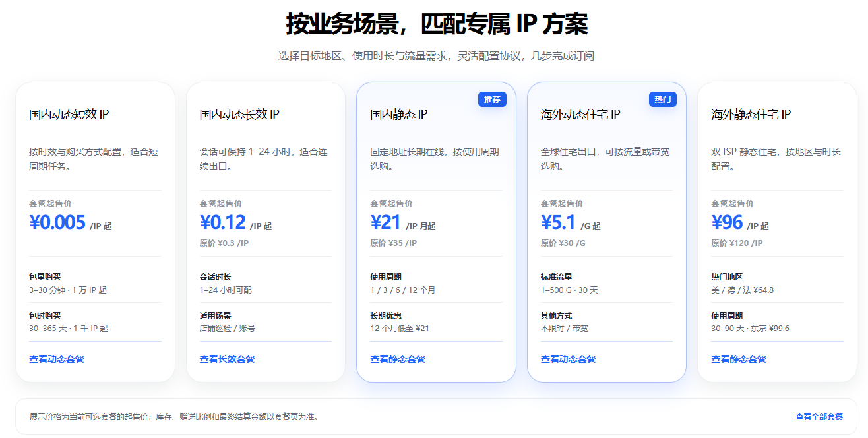Click the struck-through 原价 ¥35 /IP
The width and height of the screenshot is (868, 438).
394,243
